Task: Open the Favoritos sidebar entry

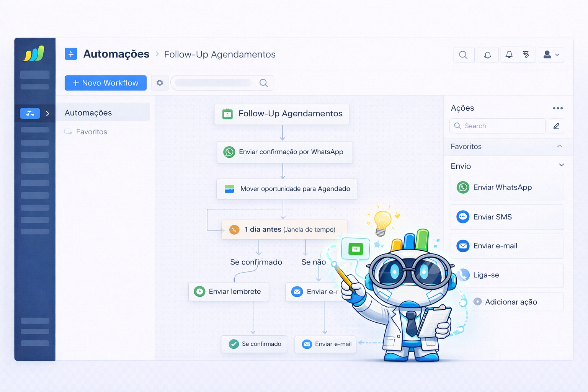Action: pos(91,132)
